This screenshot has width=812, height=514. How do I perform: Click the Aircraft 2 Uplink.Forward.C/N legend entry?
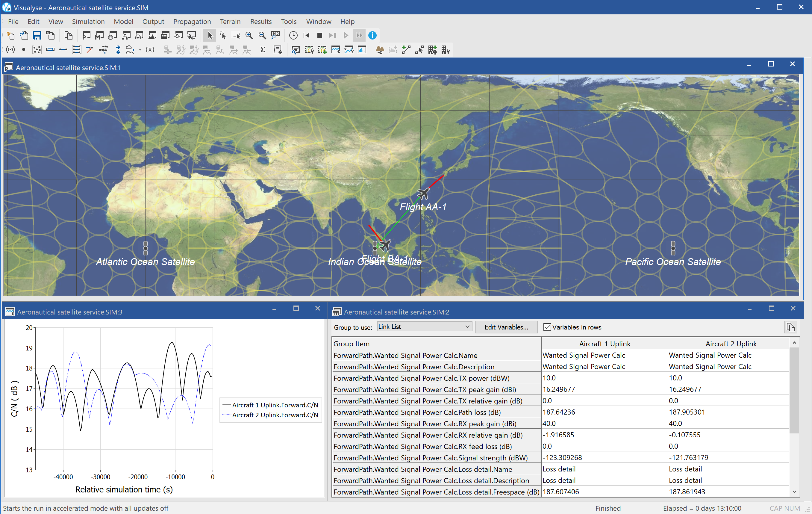click(270, 415)
